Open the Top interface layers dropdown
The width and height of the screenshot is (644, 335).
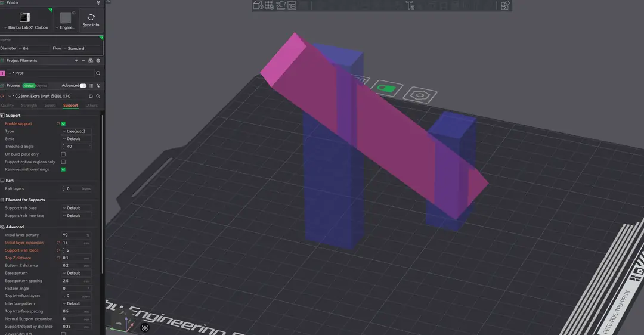pyautogui.click(x=76, y=296)
